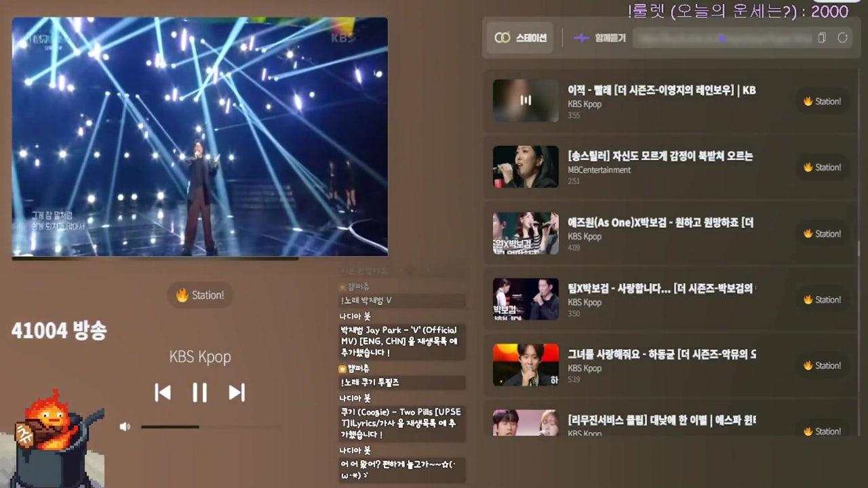Click the KBS Kpop label under the player

point(200,357)
